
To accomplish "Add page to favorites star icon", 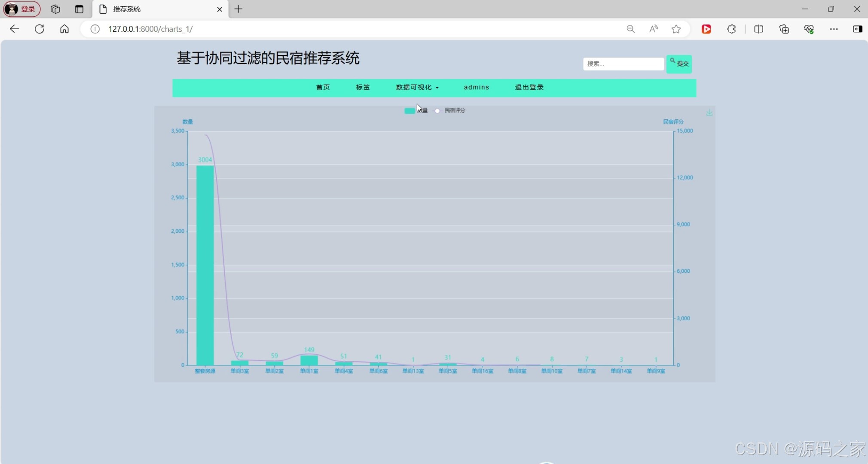I will tap(676, 29).
